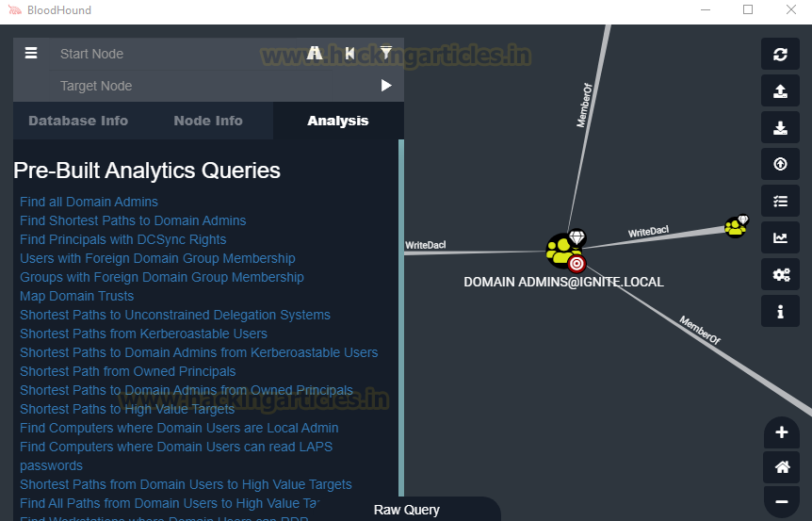The height and width of the screenshot is (521, 812).
Task: Click the Import Graph download icon
Action: [x=780, y=127]
